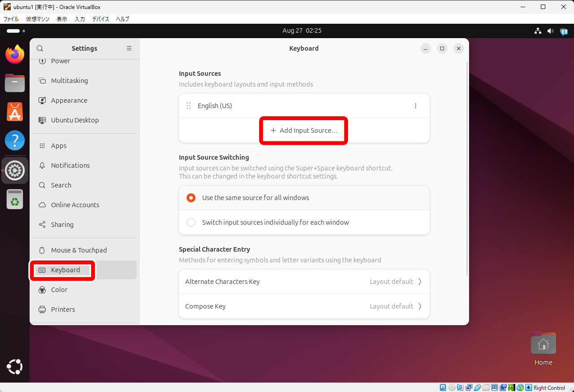Open VirtualBox デバイス menu
The image size is (574, 392).
(x=101, y=19)
